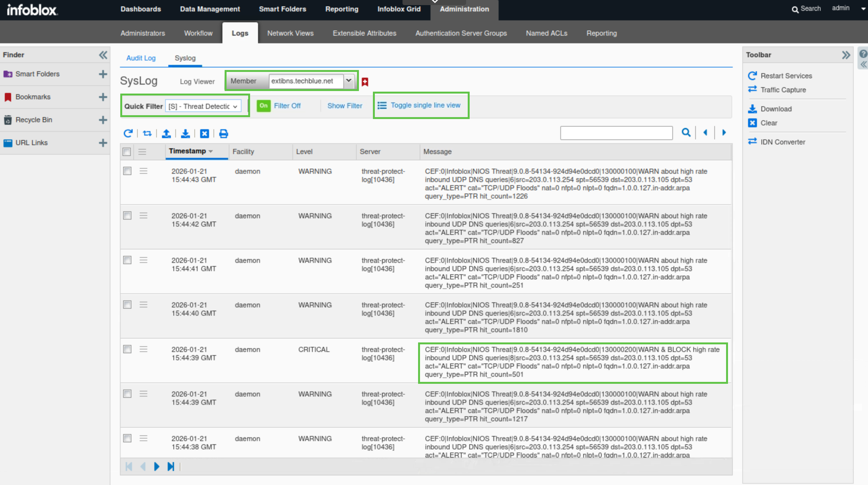Expand the Member selection dropdown arrow

coord(348,81)
